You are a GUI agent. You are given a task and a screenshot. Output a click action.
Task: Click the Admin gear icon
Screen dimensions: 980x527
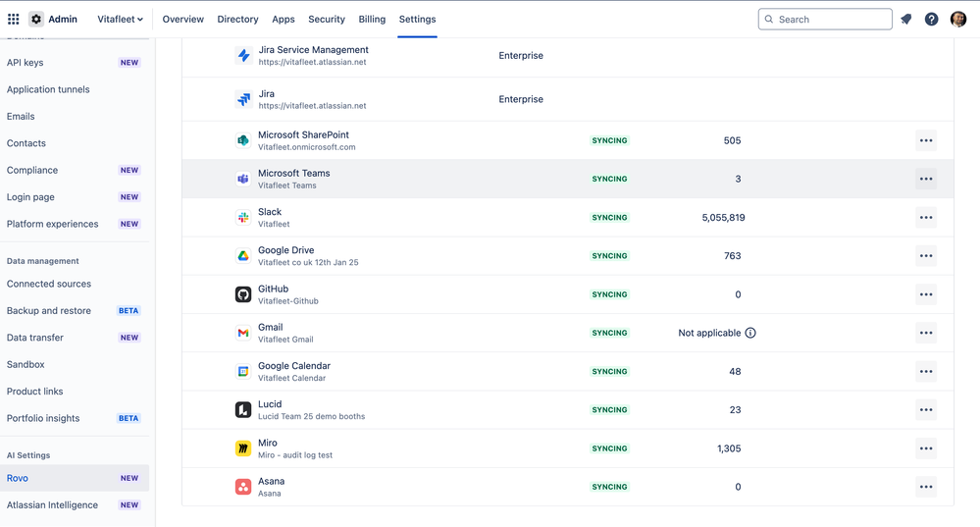coord(36,19)
